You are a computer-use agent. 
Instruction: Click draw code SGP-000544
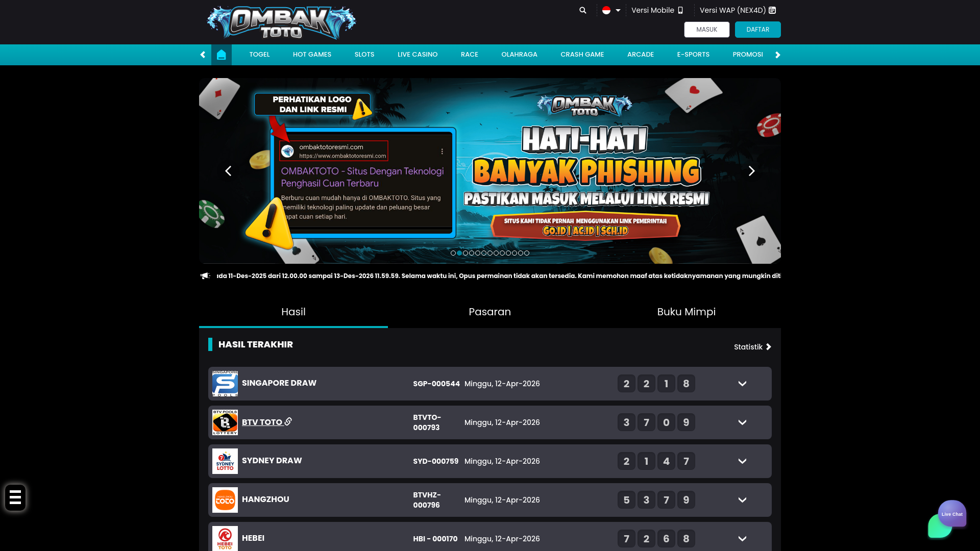tap(436, 384)
